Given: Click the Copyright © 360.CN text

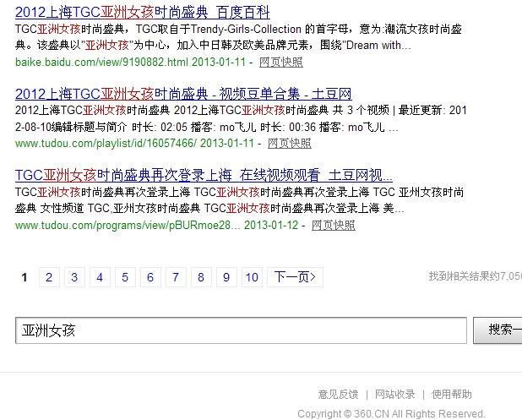Looking at the screenshot, I should pos(392,414).
